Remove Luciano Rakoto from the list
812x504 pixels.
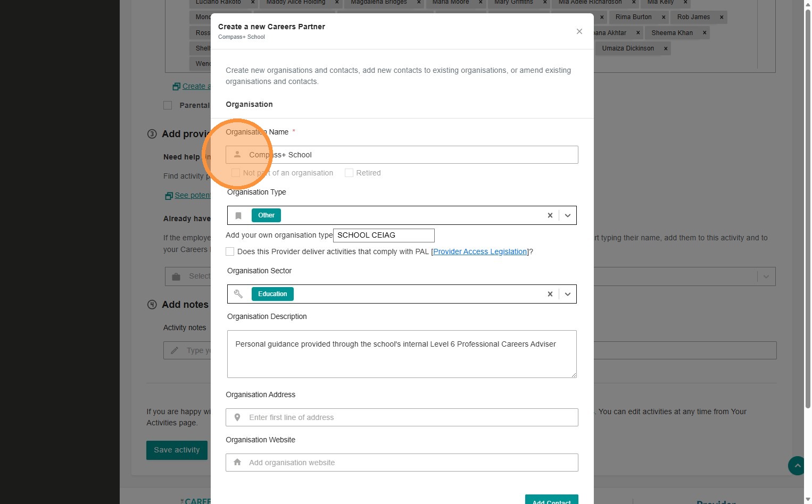[x=253, y=2]
